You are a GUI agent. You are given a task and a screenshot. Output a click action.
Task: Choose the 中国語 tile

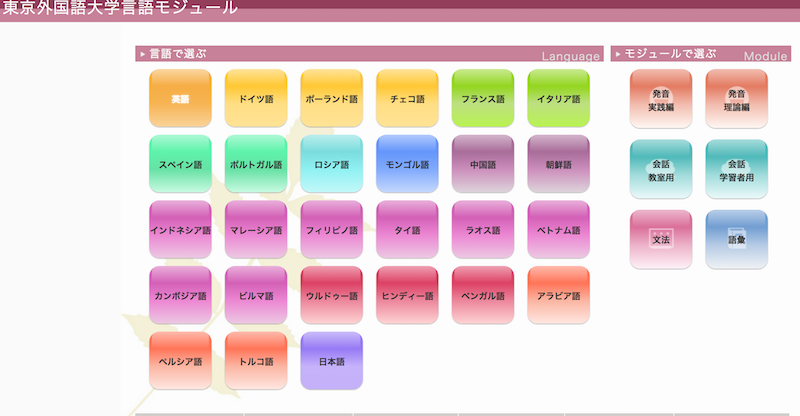pos(483,164)
